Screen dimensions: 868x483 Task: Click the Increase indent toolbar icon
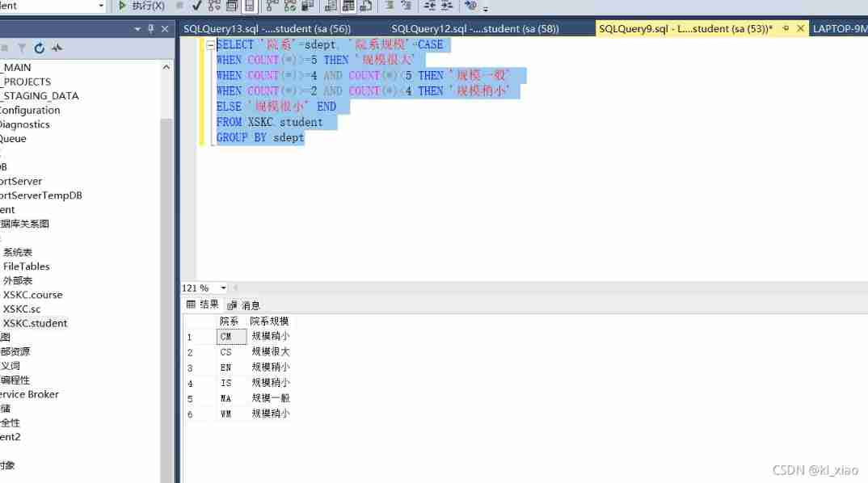pyautogui.click(x=446, y=6)
